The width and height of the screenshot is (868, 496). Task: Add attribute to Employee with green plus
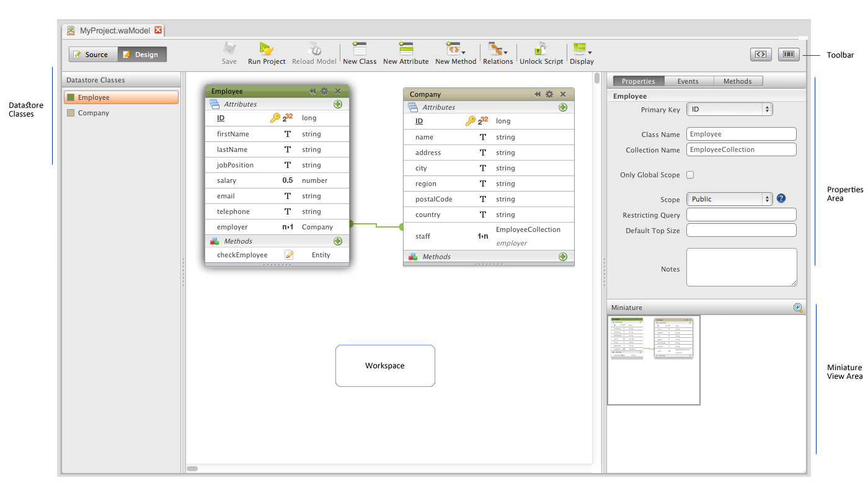(338, 104)
